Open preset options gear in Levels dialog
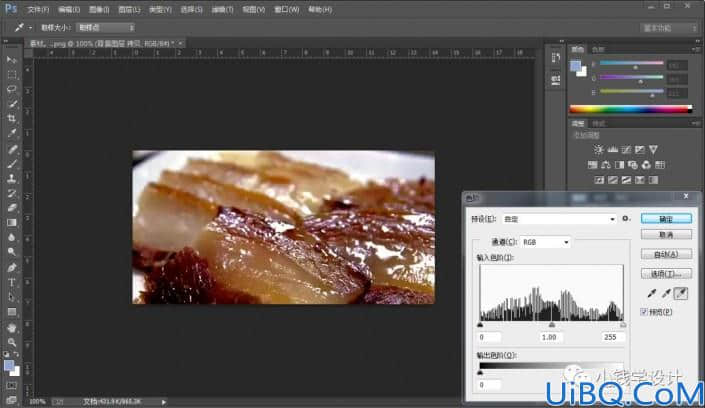Image resolution: width=705 pixels, height=408 pixels. click(x=625, y=219)
